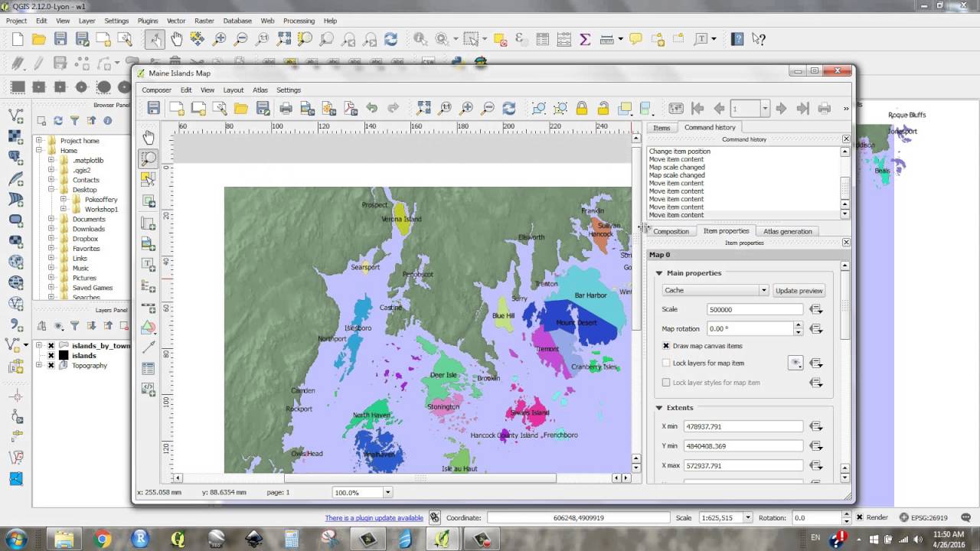Click Add image tool in composer
The height and width of the screenshot is (551, 980).
tap(149, 243)
